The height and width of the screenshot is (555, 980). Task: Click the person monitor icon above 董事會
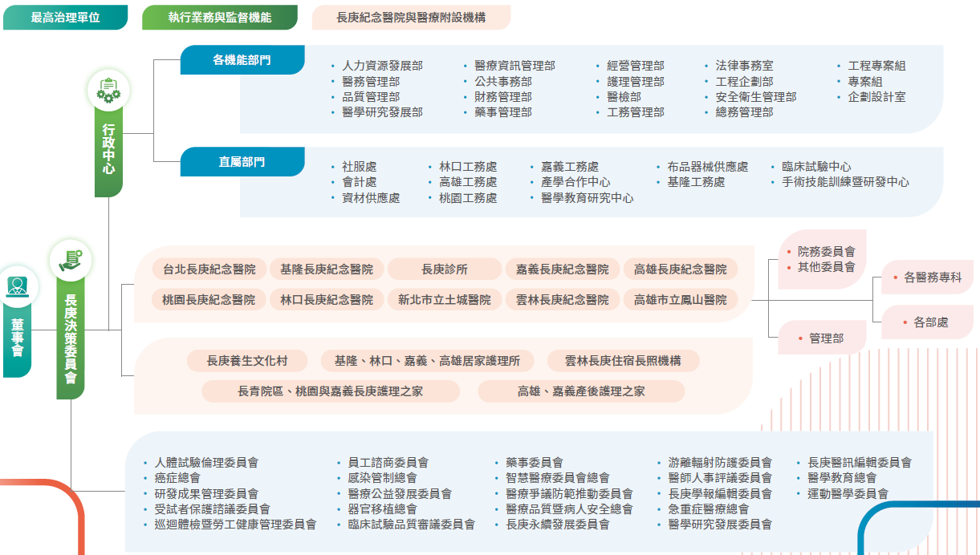(x=18, y=286)
